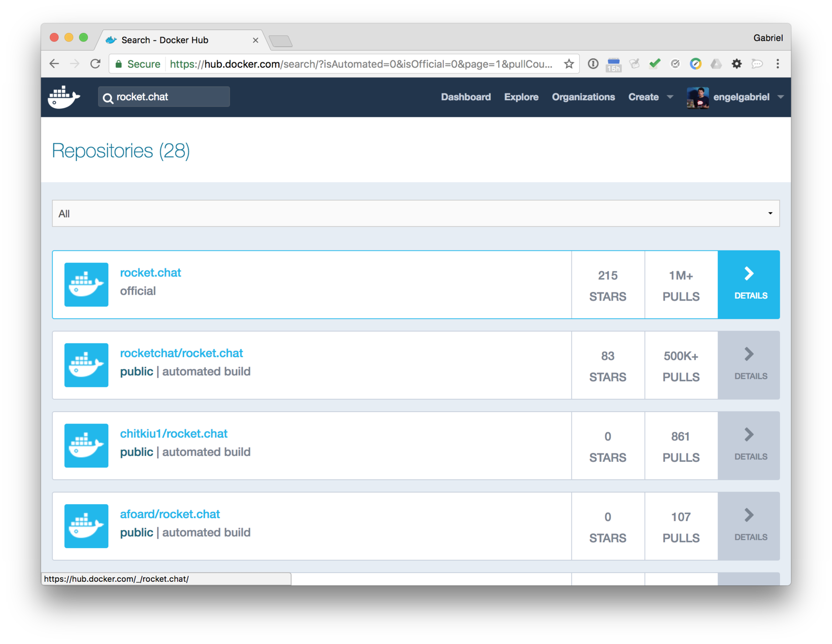
Task: Click the search magnifier icon
Action: click(x=108, y=98)
